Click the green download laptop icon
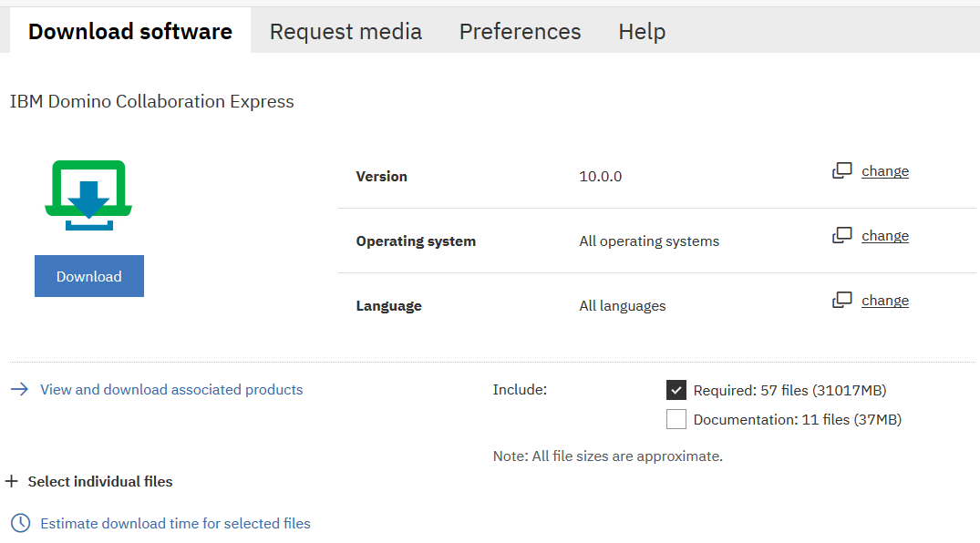This screenshot has width=980, height=543. click(88, 195)
